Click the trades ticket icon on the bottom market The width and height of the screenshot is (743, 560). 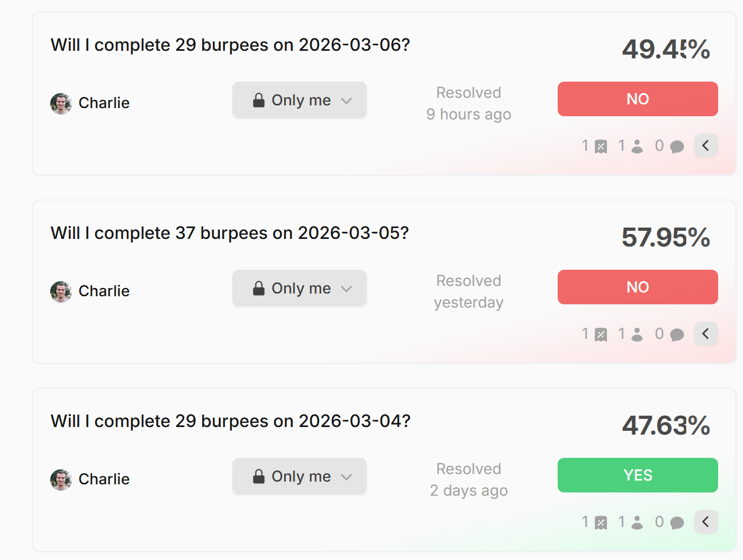coord(600,522)
